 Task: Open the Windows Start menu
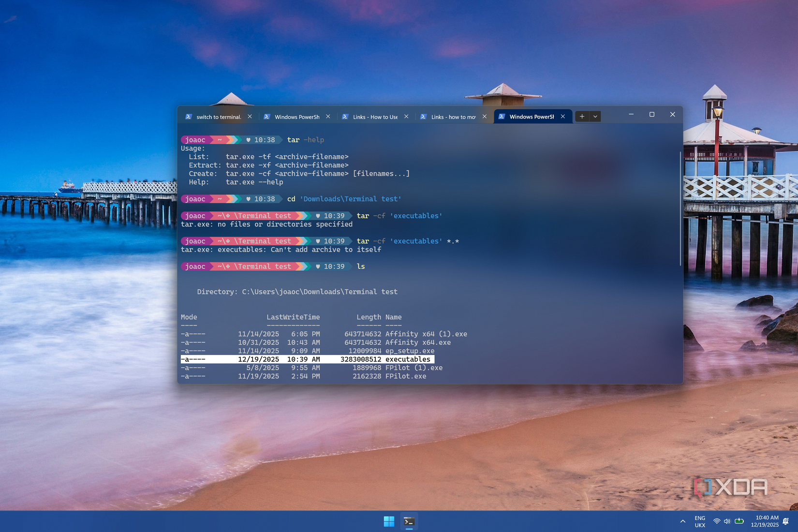pos(389,521)
